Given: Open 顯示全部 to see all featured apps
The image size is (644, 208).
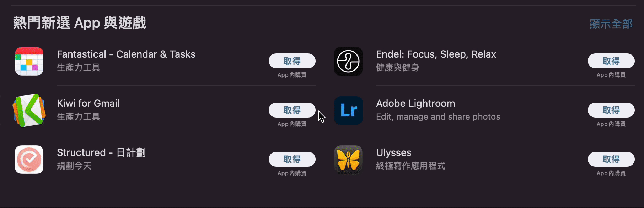Looking at the screenshot, I should [611, 24].
